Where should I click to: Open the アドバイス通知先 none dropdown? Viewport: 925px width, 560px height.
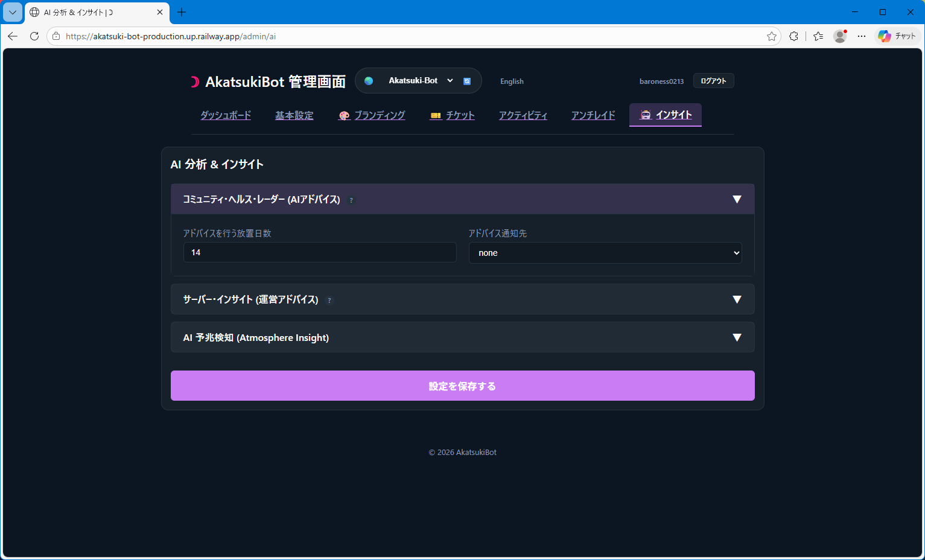605,253
